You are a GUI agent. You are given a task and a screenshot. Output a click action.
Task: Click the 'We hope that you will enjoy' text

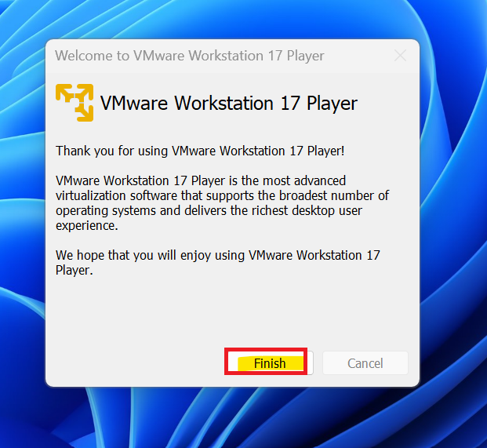point(218,263)
